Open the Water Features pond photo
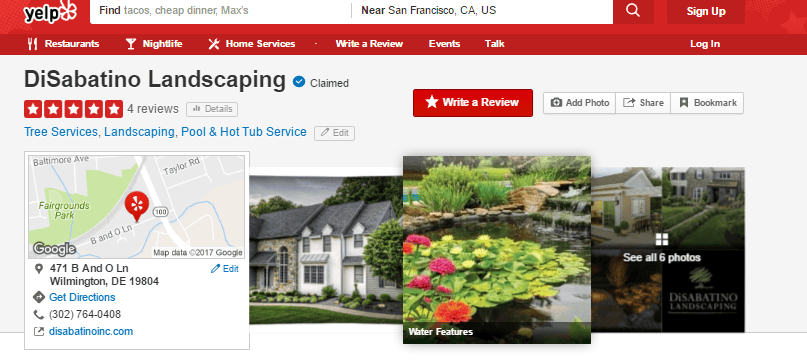Screen dimensions: 807x360 click(x=497, y=250)
